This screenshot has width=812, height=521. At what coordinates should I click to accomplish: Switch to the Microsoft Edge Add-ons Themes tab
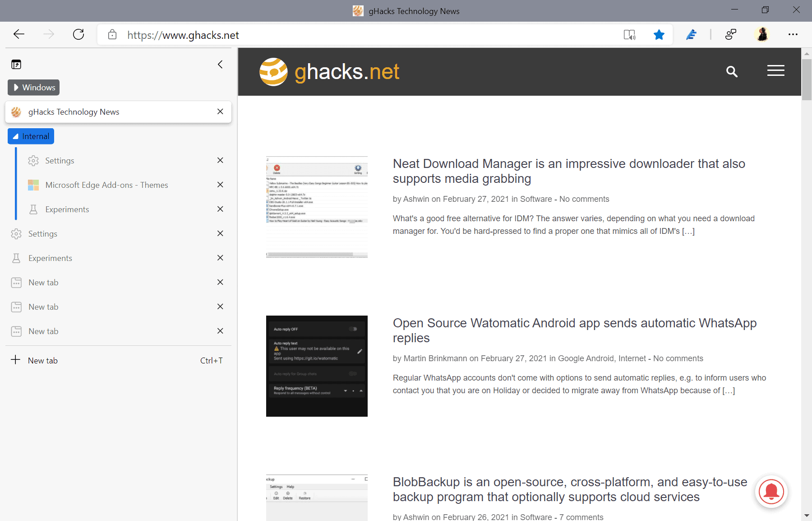pyautogui.click(x=106, y=185)
